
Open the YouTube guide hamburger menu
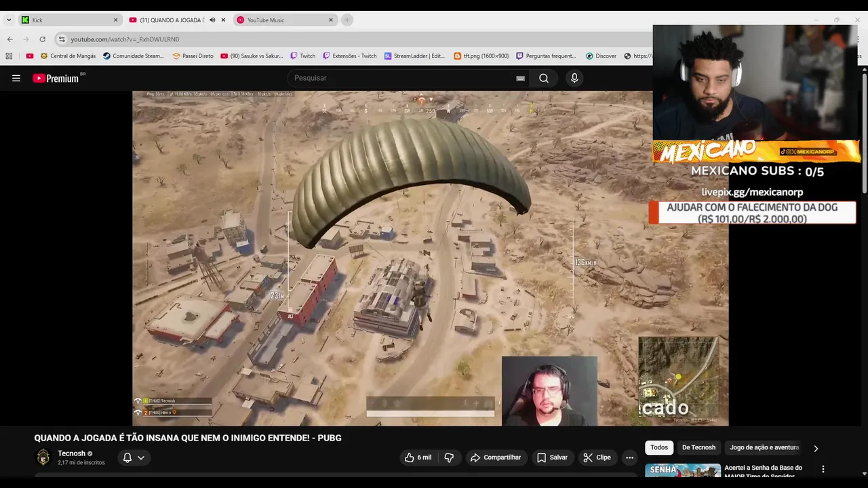pyautogui.click(x=16, y=78)
